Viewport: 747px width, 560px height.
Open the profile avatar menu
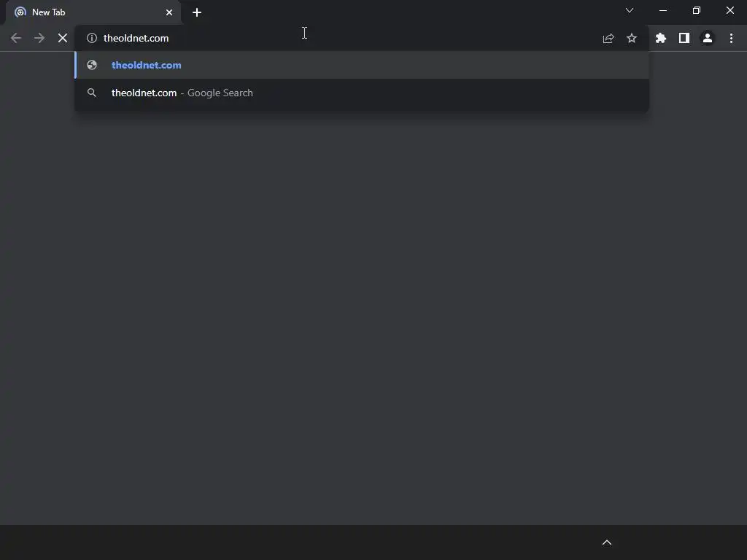click(708, 38)
